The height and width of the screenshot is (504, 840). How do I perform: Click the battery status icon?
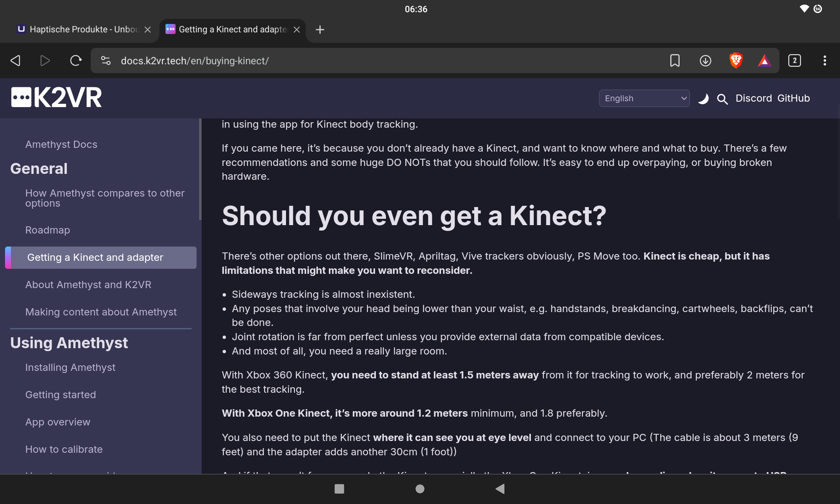pyautogui.click(x=817, y=9)
